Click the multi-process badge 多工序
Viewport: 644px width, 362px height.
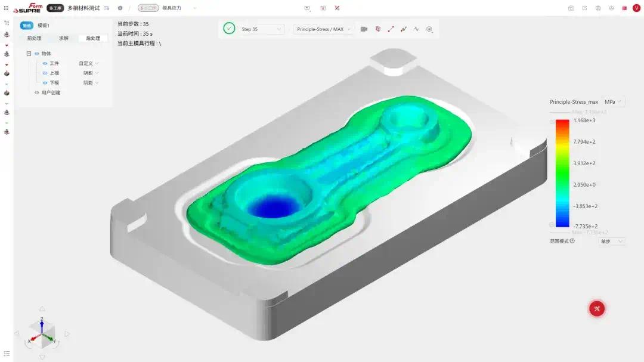[x=55, y=8]
